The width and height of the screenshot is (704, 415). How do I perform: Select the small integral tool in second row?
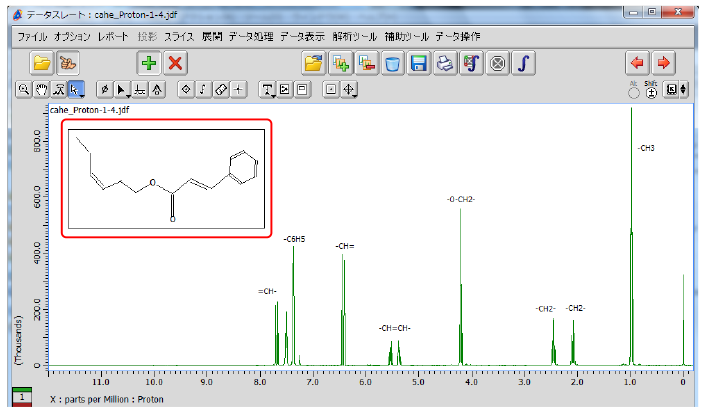pos(203,90)
